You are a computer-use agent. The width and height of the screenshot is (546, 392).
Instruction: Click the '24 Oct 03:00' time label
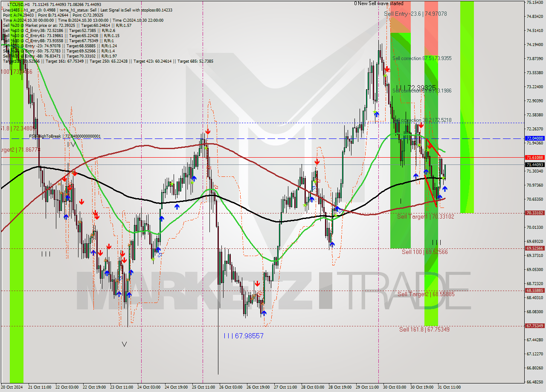(x=149, y=387)
